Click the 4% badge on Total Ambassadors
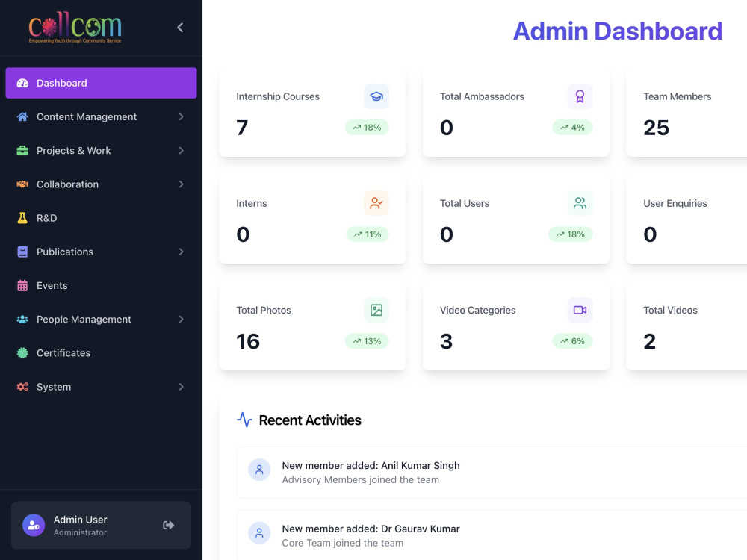747x560 pixels. click(572, 128)
